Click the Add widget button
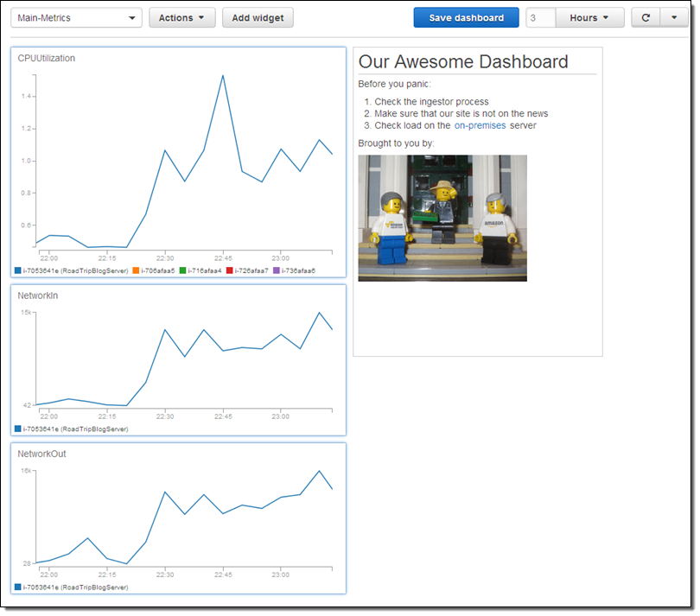 click(258, 18)
